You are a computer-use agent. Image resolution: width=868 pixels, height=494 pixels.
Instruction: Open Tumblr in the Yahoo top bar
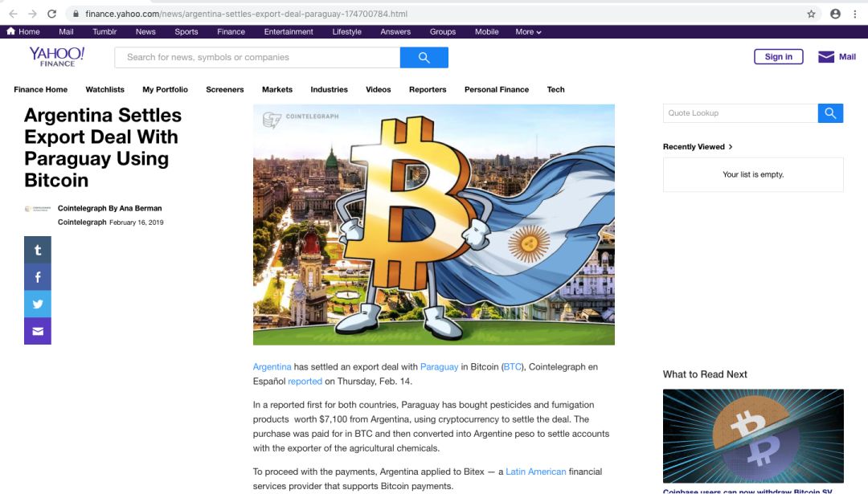pyautogui.click(x=104, y=31)
